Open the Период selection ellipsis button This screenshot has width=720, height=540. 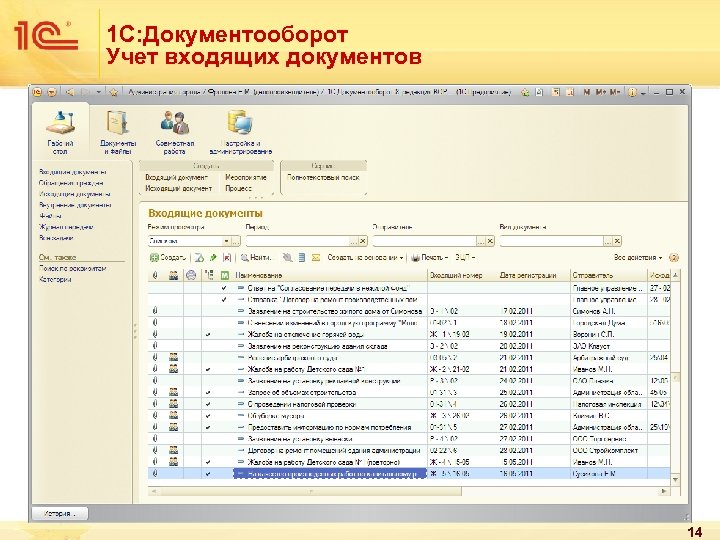354,241
